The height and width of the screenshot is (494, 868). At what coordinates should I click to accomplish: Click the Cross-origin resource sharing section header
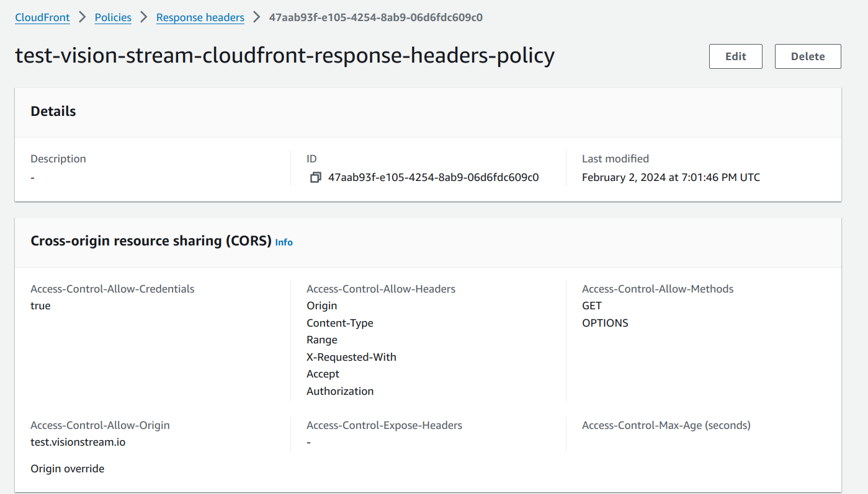(147, 240)
